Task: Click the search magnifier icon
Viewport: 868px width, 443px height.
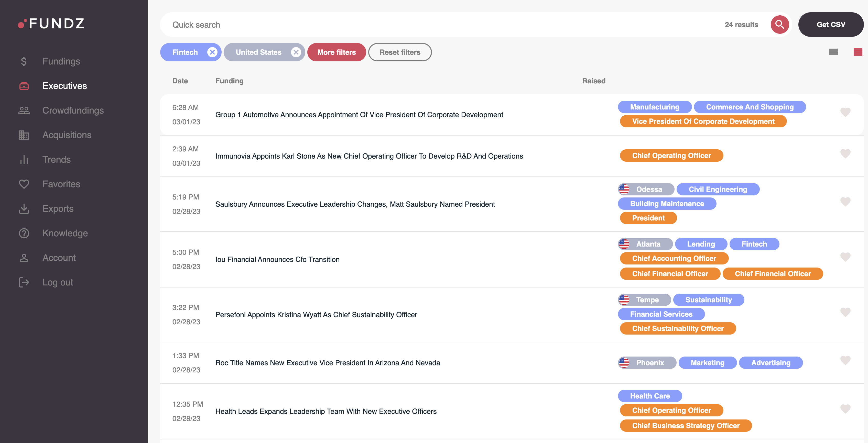Action: click(x=780, y=24)
